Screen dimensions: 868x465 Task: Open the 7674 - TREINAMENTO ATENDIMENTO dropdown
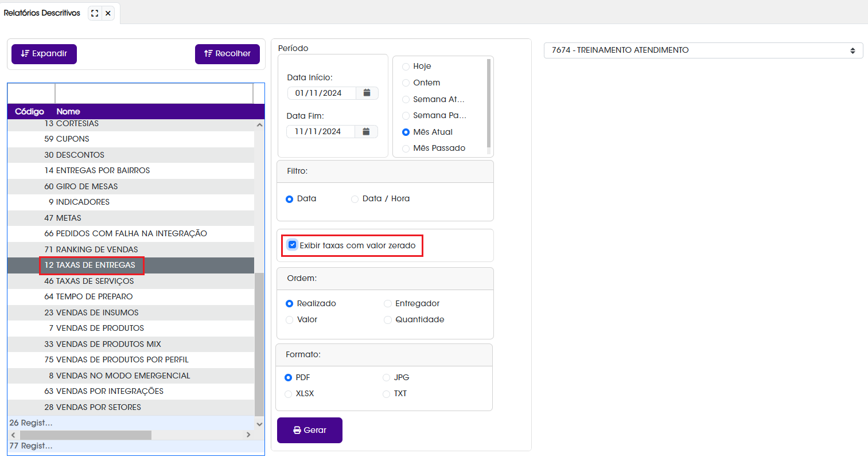pyautogui.click(x=703, y=50)
